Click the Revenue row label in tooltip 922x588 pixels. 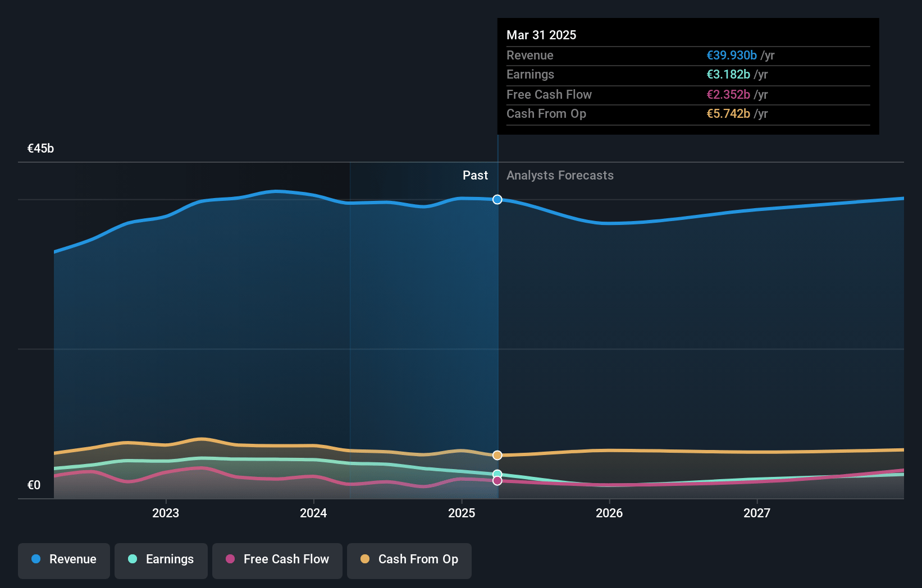pos(530,56)
